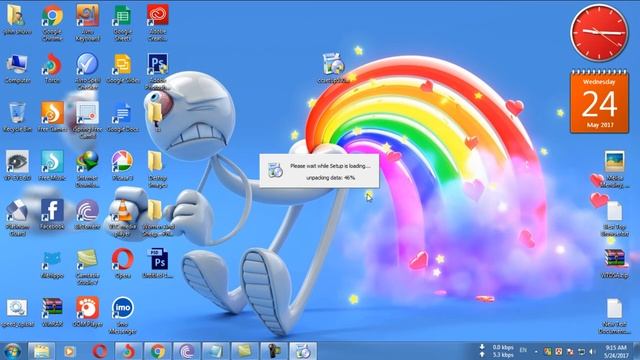This screenshot has height=360, width=640.
Task: Switch to Torch browser in the taskbar
Action: tap(128, 351)
